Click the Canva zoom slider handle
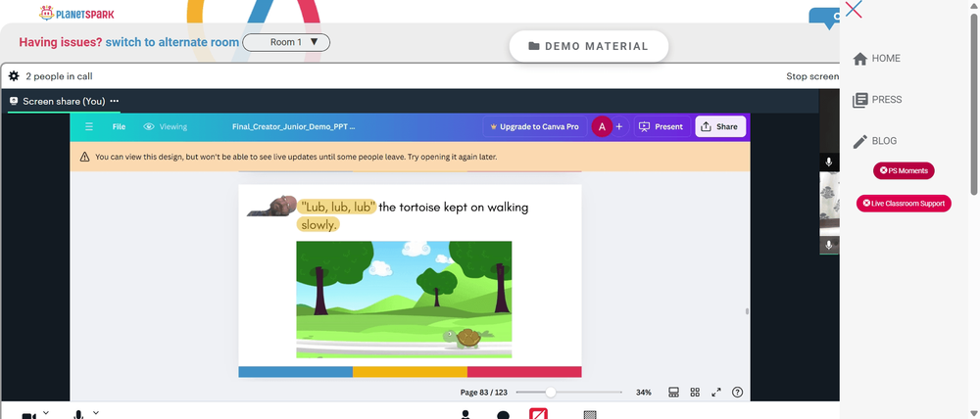980x419 pixels. pyautogui.click(x=550, y=393)
